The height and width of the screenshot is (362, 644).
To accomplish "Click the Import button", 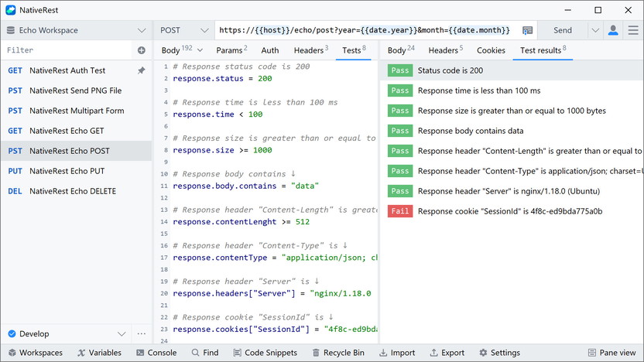I will click(x=396, y=353).
